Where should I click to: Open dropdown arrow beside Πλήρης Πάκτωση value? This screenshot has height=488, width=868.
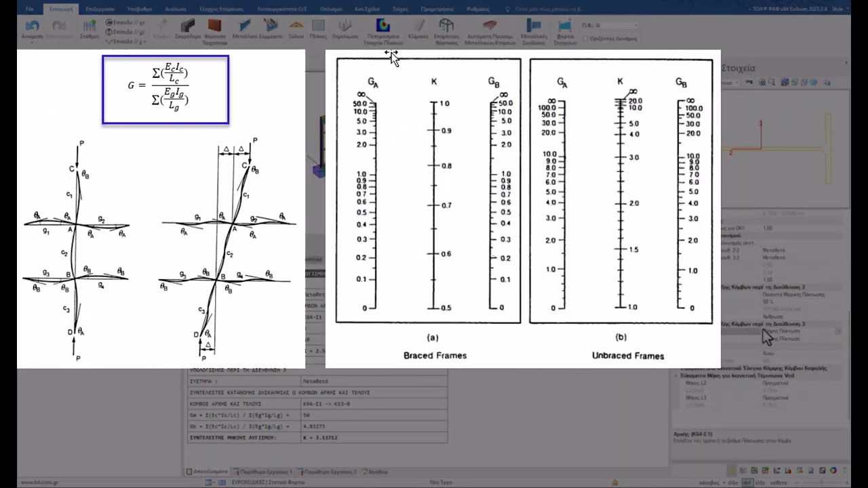pos(838,331)
